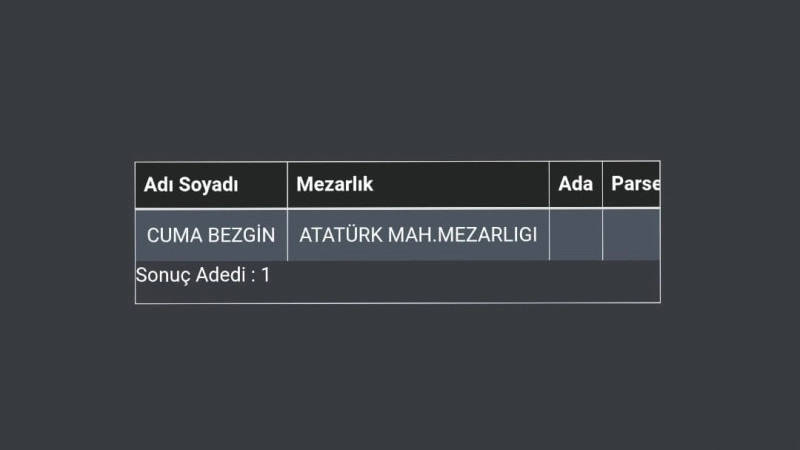Click the Sonuç Adedi label text

(191, 276)
